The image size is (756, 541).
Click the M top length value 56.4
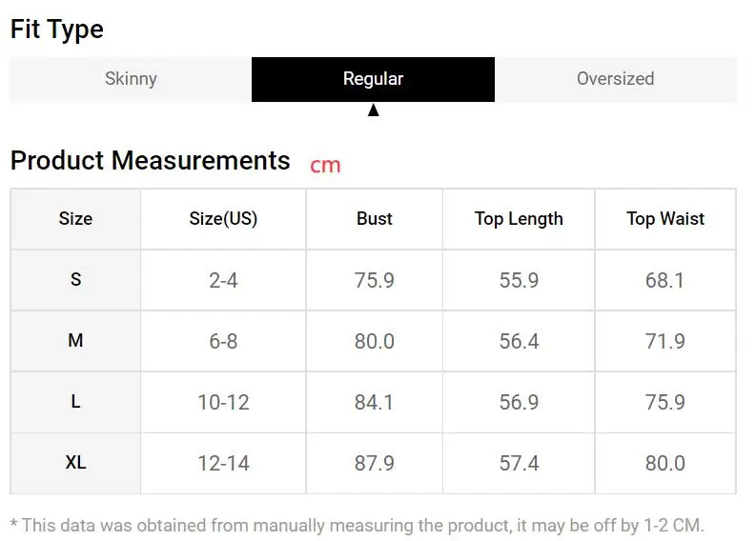click(519, 341)
